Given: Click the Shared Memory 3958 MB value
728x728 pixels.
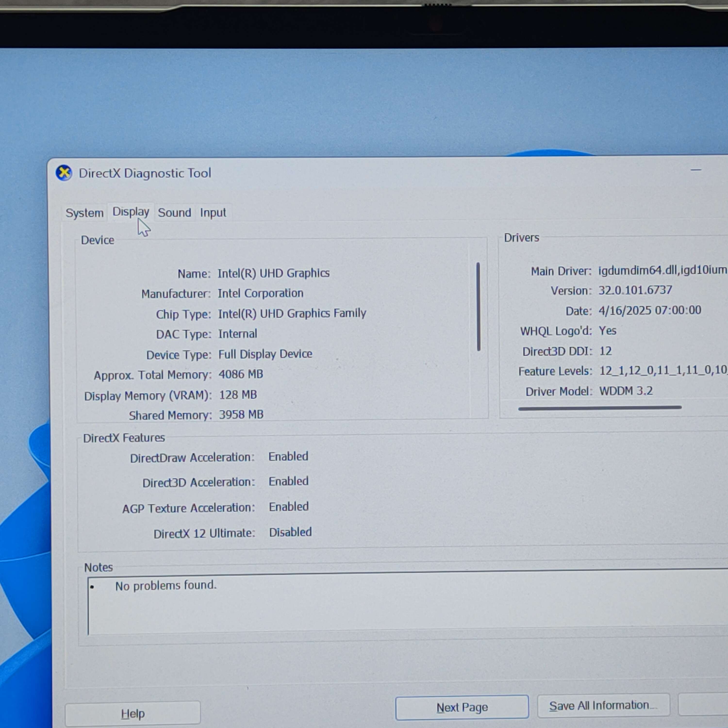Looking at the screenshot, I should [x=241, y=414].
